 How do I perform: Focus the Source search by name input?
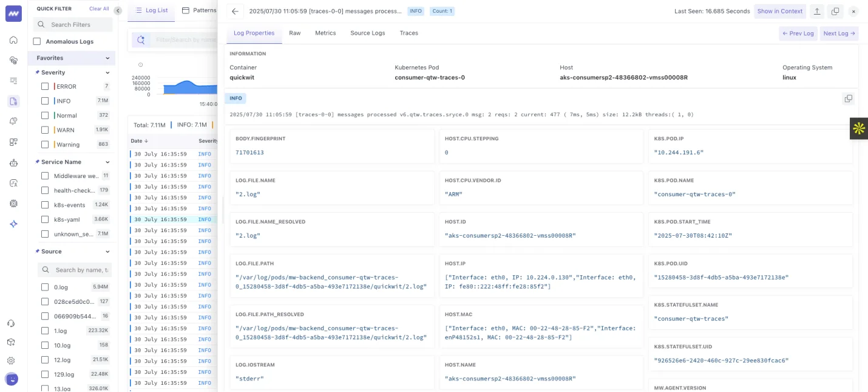coord(75,270)
